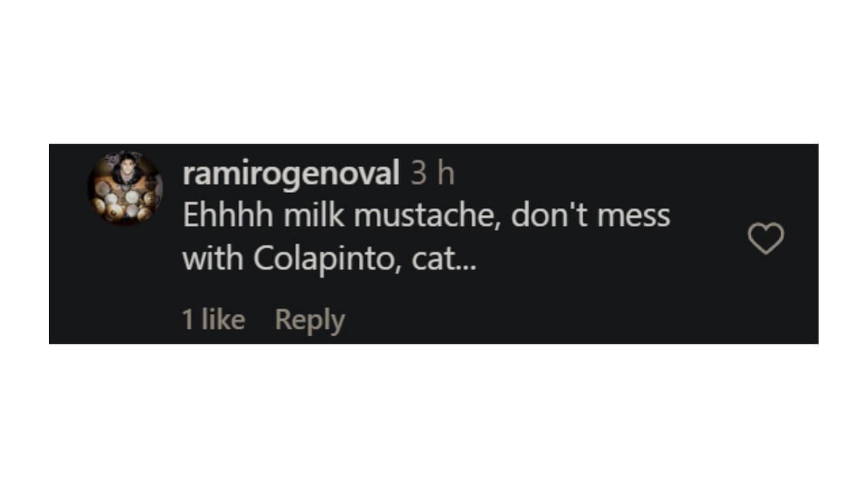868x488 pixels.
Task: Click the white margin above the comment card
Action: (x=434, y=71)
